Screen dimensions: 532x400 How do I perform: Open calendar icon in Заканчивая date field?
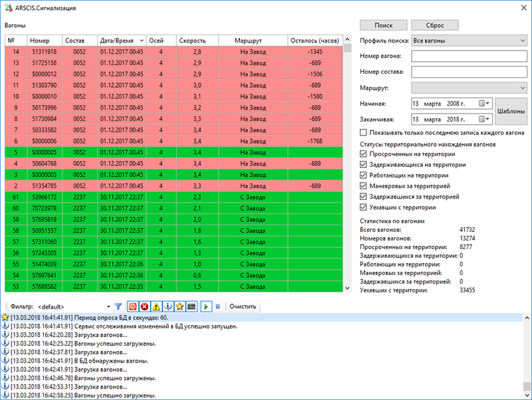pyautogui.click(x=484, y=119)
